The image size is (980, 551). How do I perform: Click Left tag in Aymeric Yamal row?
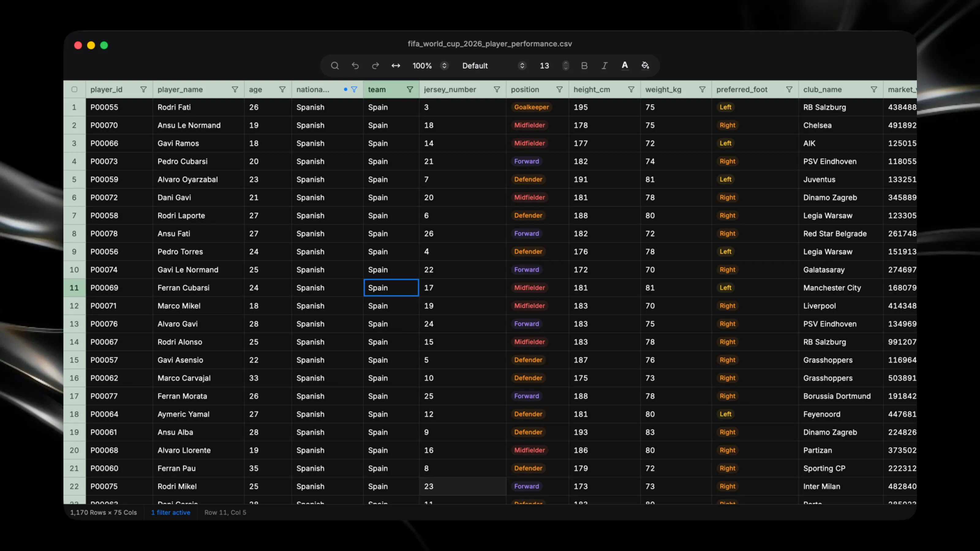(x=725, y=414)
